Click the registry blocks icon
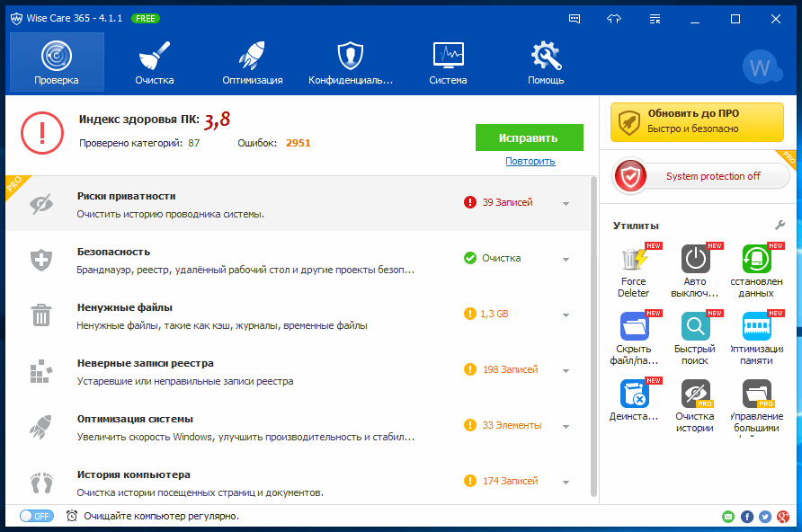This screenshot has height=532, width=802. (x=41, y=371)
